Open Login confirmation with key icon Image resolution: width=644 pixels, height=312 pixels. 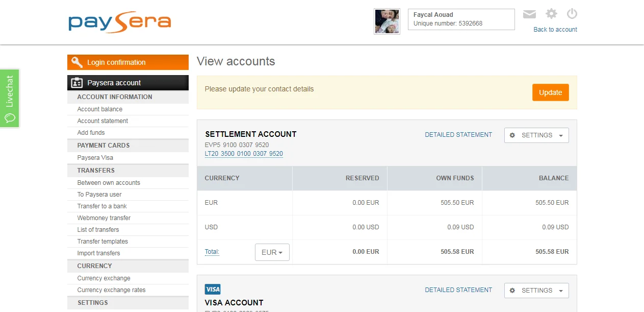pos(127,62)
